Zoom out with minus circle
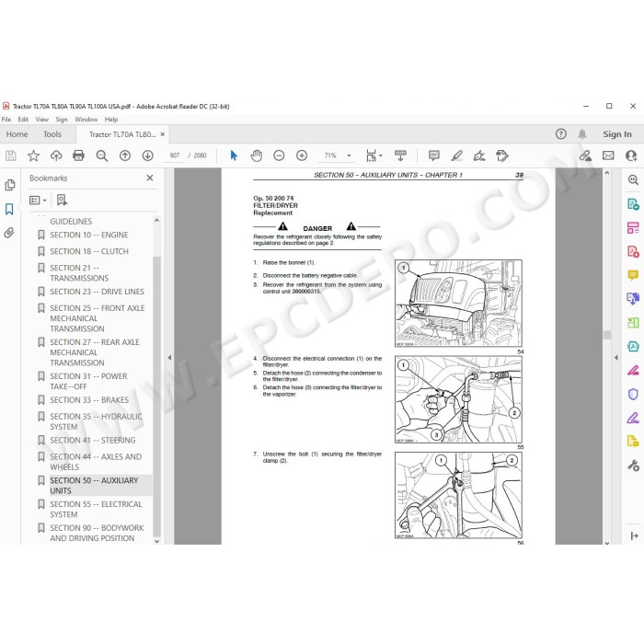The image size is (644, 644). pyautogui.click(x=279, y=155)
